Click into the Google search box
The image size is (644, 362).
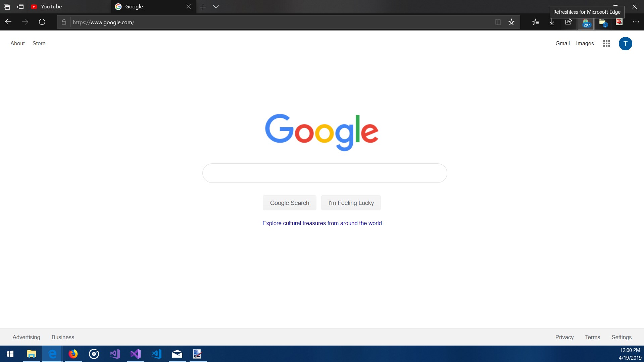[x=325, y=173]
